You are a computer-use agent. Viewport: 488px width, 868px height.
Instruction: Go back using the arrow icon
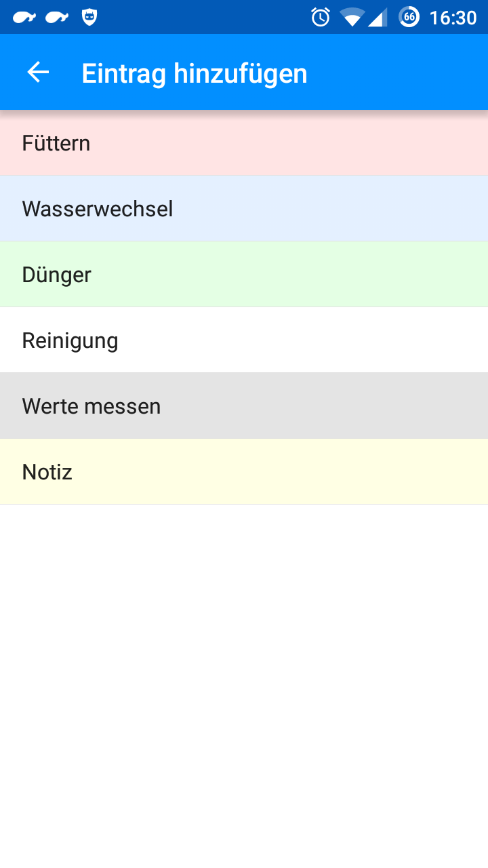coord(38,73)
